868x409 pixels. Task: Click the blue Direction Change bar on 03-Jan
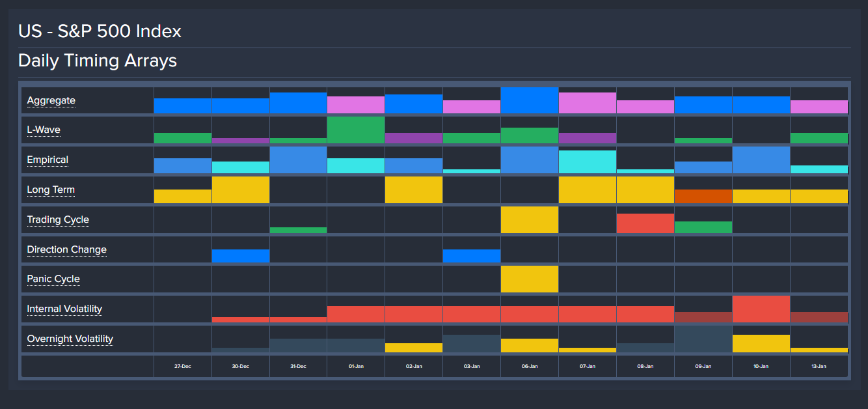[x=472, y=256]
